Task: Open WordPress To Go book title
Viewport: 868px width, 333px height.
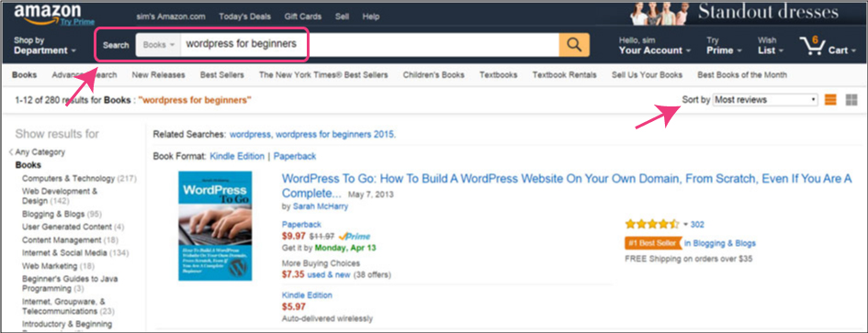Action: click(567, 186)
